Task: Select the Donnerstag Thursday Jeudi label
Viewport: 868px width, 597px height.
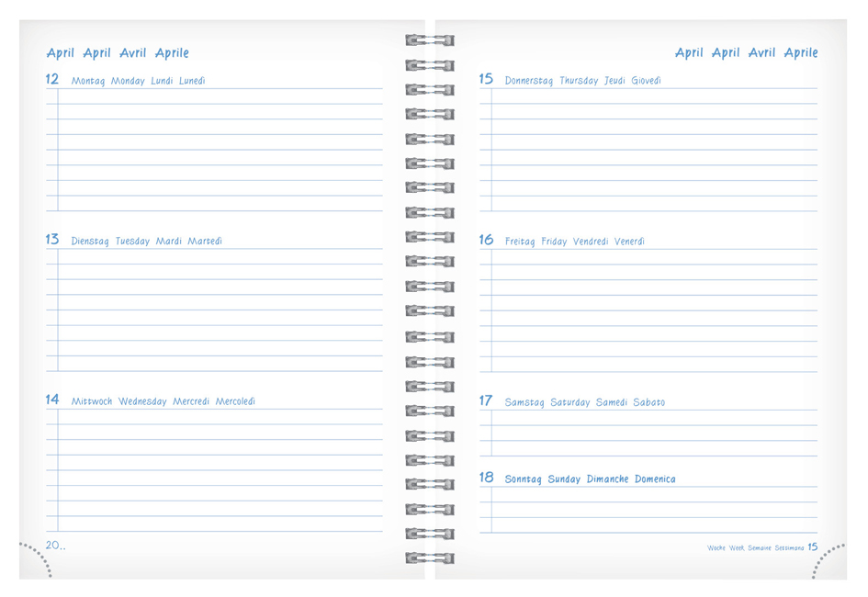Action: 582,81
